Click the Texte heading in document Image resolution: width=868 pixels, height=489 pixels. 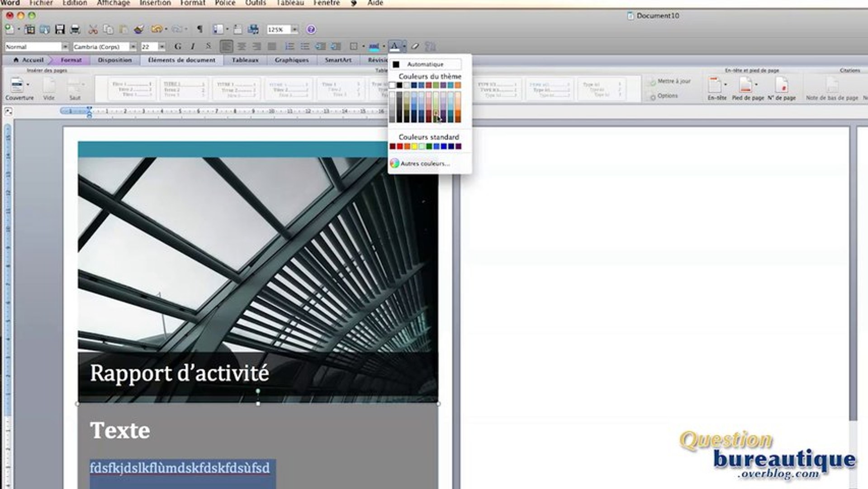coord(120,431)
